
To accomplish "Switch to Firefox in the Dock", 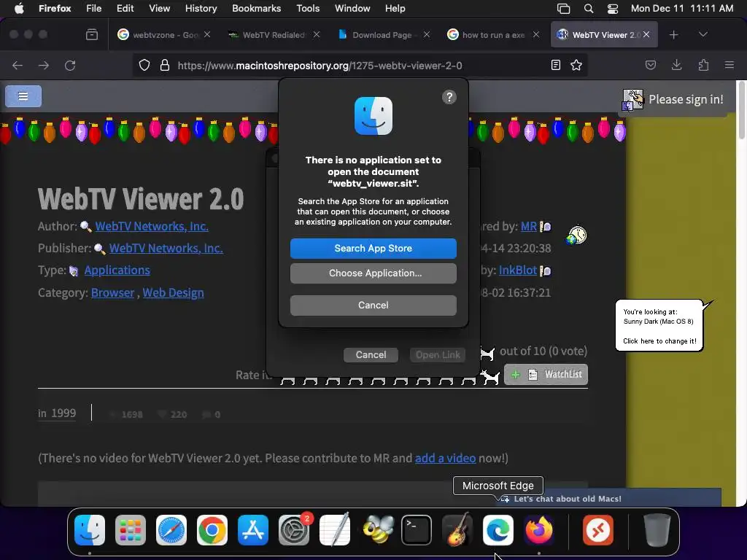I will click(x=539, y=530).
